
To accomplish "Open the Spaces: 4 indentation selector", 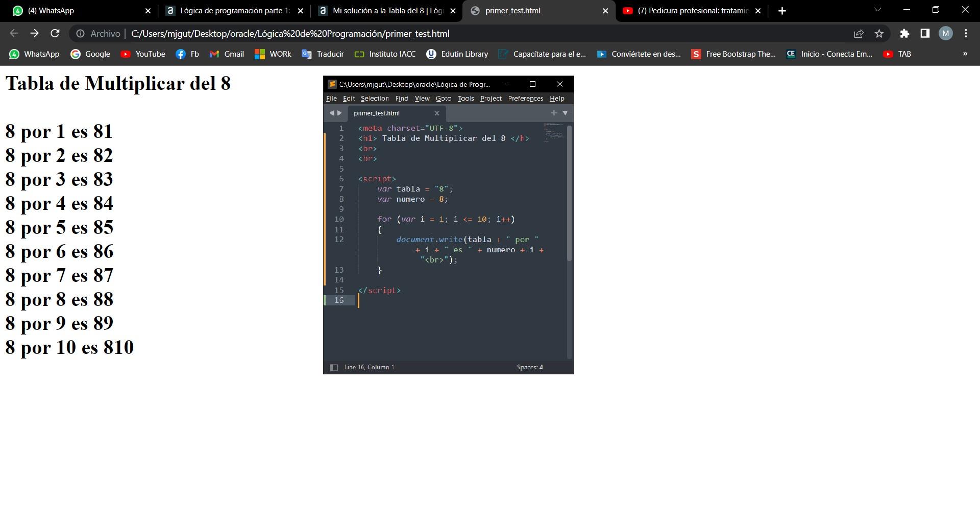I will [x=530, y=367].
